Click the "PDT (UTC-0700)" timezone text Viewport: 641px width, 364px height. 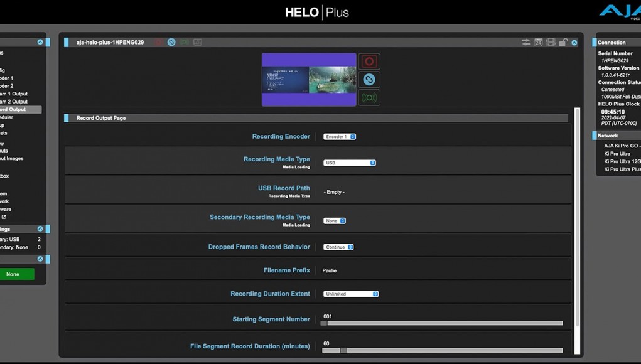[619, 123]
